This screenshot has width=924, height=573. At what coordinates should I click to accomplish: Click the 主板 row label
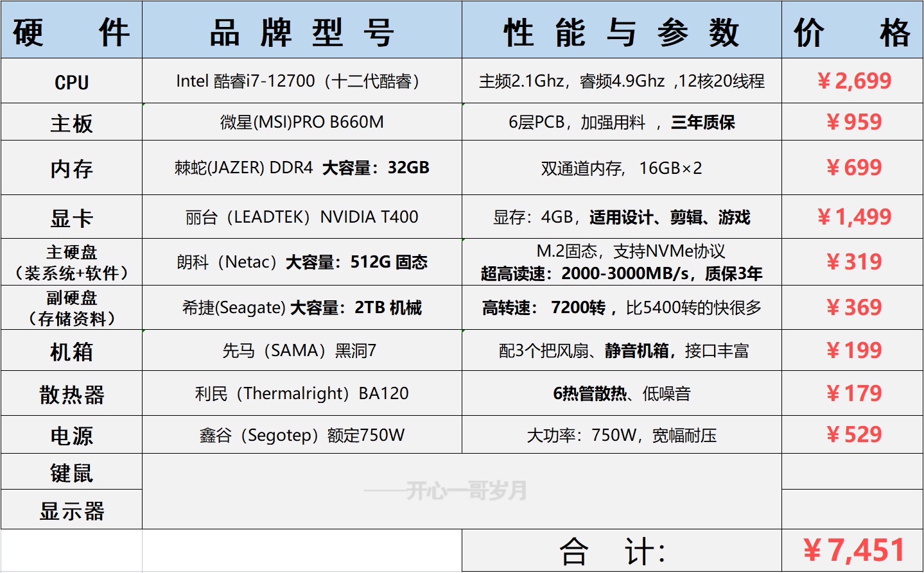[x=71, y=122]
